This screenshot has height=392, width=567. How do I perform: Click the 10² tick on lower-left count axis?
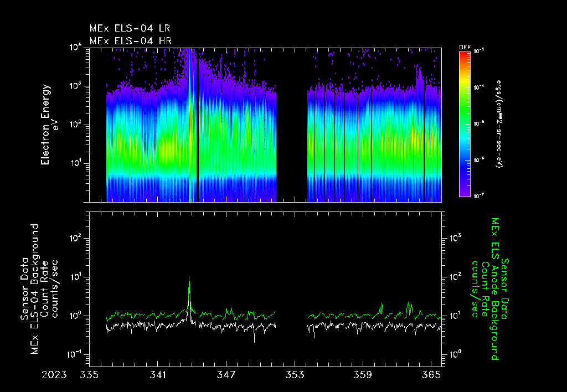(75, 238)
